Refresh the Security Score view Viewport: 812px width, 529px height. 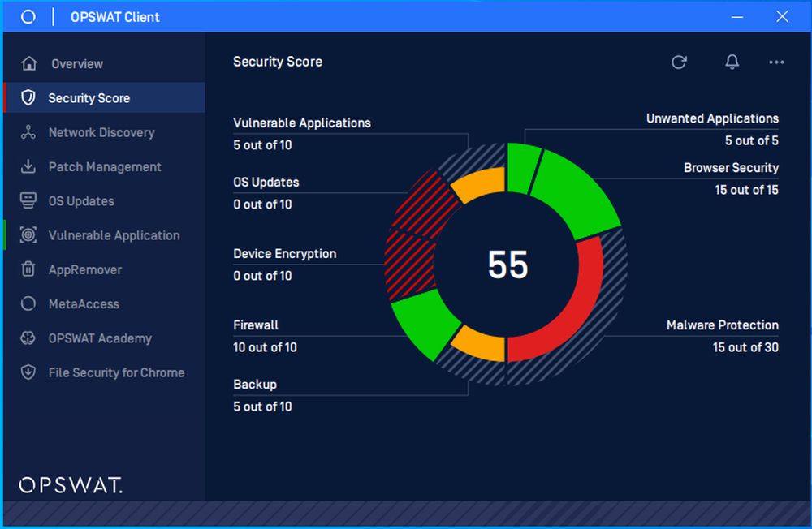tap(680, 62)
